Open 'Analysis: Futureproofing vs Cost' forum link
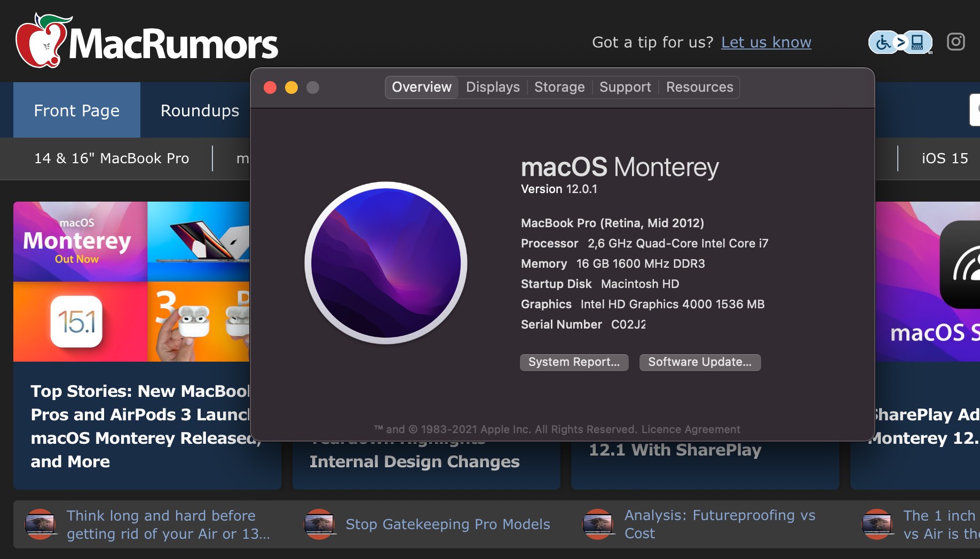Image resolution: width=980 pixels, height=559 pixels. (x=720, y=524)
